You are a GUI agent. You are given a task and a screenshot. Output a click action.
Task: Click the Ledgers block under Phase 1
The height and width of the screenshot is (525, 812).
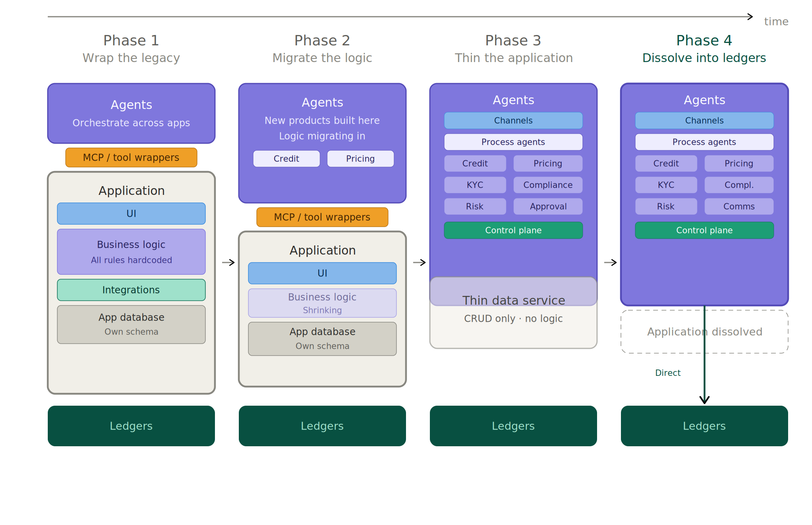click(131, 426)
